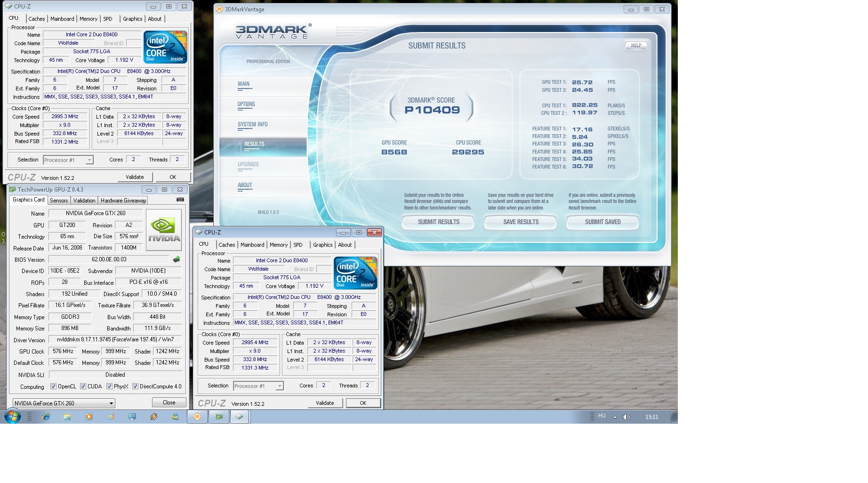Open Caches tab in lower CPU-Z
This screenshot has width=868, height=483.
point(226,245)
